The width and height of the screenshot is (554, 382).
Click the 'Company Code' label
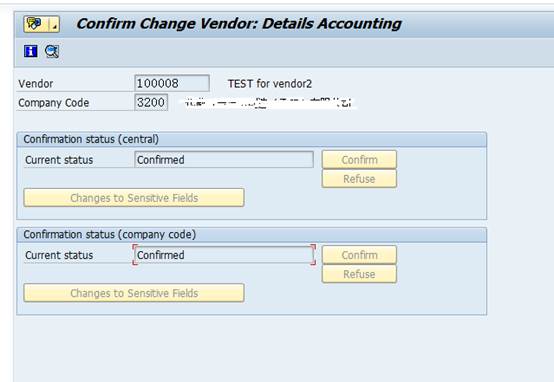54,103
